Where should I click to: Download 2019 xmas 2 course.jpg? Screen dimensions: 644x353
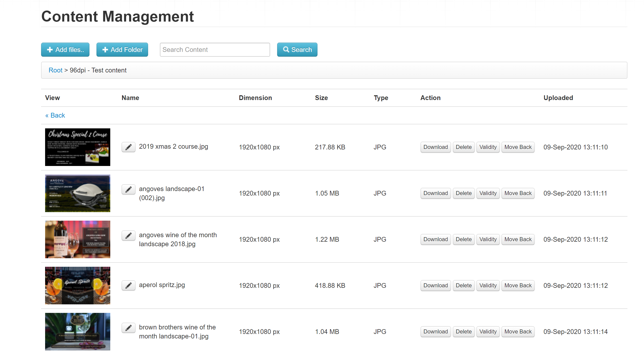coord(435,147)
